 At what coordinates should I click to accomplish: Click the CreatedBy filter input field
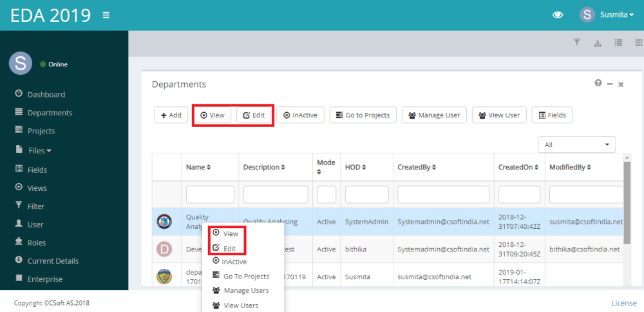[444, 195]
